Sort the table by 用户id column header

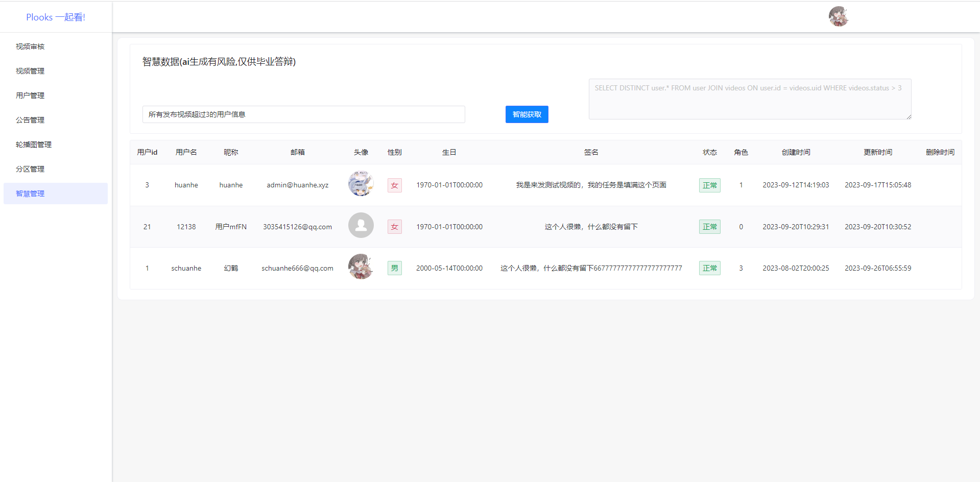pyautogui.click(x=147, y=152)
